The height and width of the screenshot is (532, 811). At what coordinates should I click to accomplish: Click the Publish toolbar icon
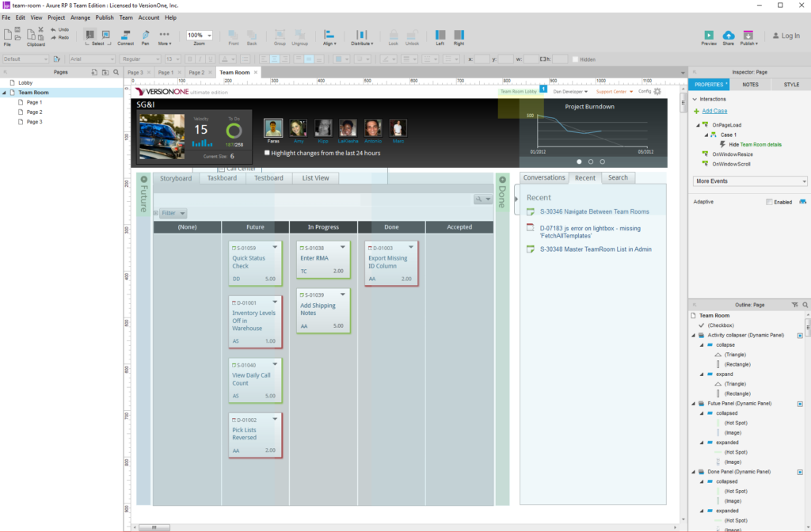[748, 35]
